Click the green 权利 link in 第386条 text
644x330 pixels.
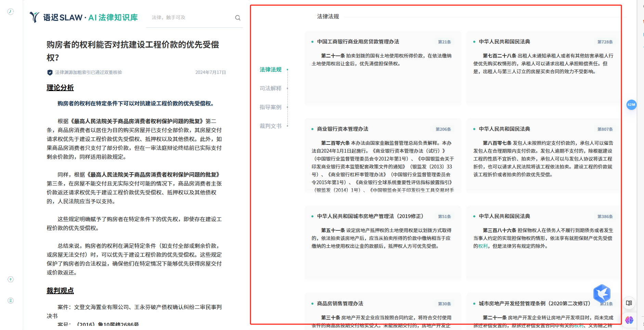point(483,246)
